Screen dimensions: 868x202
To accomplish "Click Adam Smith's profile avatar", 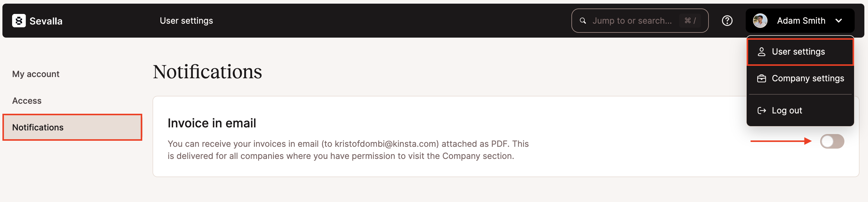I will (x=760, y=21).
